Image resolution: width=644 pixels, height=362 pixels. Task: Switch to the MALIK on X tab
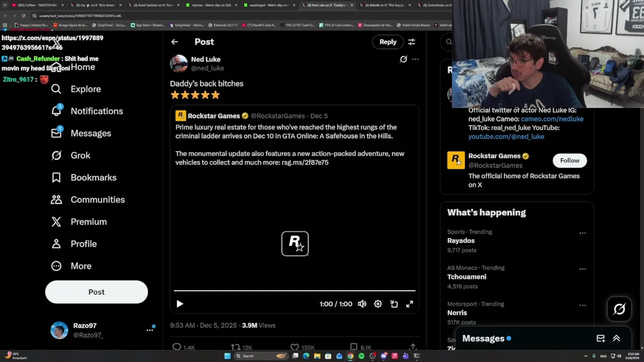(x=384, y=5)
